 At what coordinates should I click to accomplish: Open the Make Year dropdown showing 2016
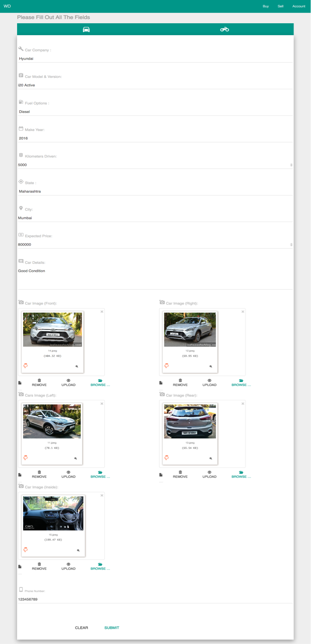pyautogui.click(x=155, y=138)
